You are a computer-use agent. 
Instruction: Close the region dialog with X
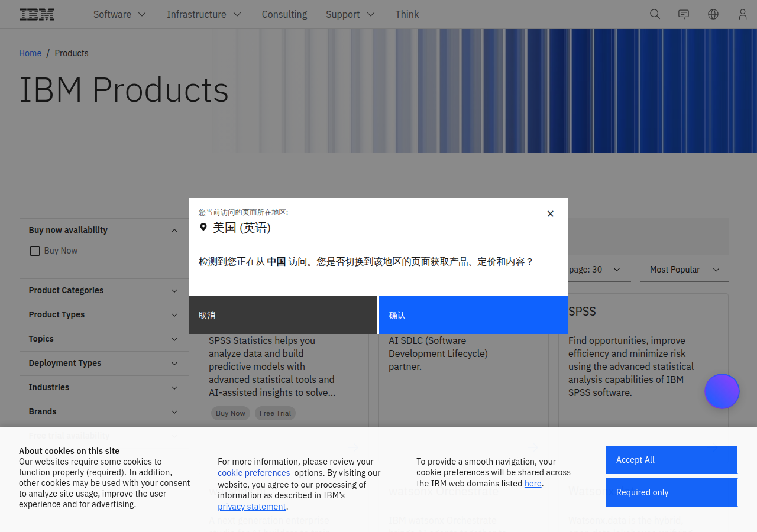(x=551, y=213)
